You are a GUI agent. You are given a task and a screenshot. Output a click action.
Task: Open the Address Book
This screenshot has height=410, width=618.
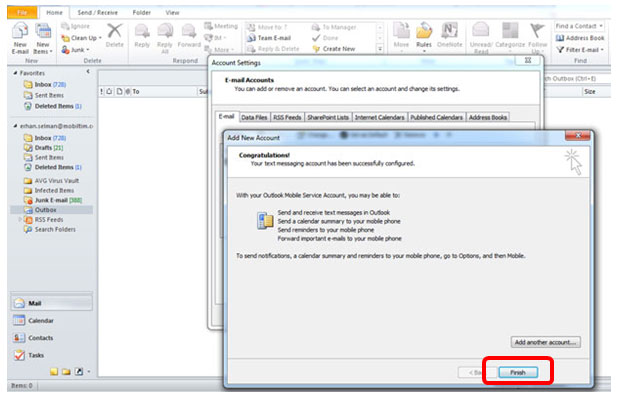click(x=580, y=38)
